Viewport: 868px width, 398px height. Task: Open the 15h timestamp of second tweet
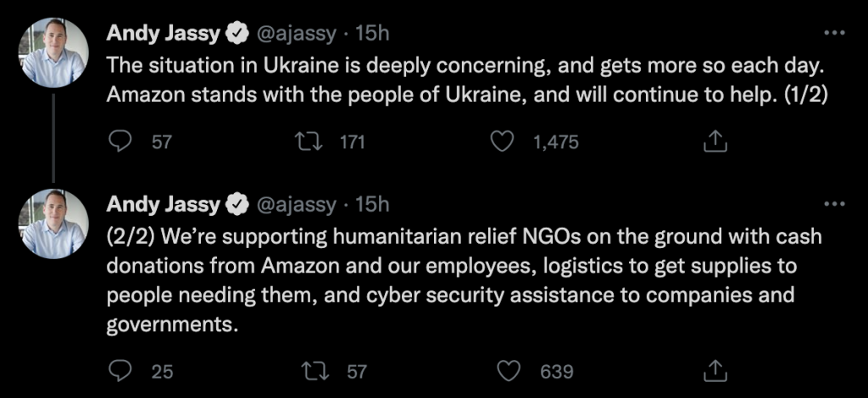coord(372,205)
